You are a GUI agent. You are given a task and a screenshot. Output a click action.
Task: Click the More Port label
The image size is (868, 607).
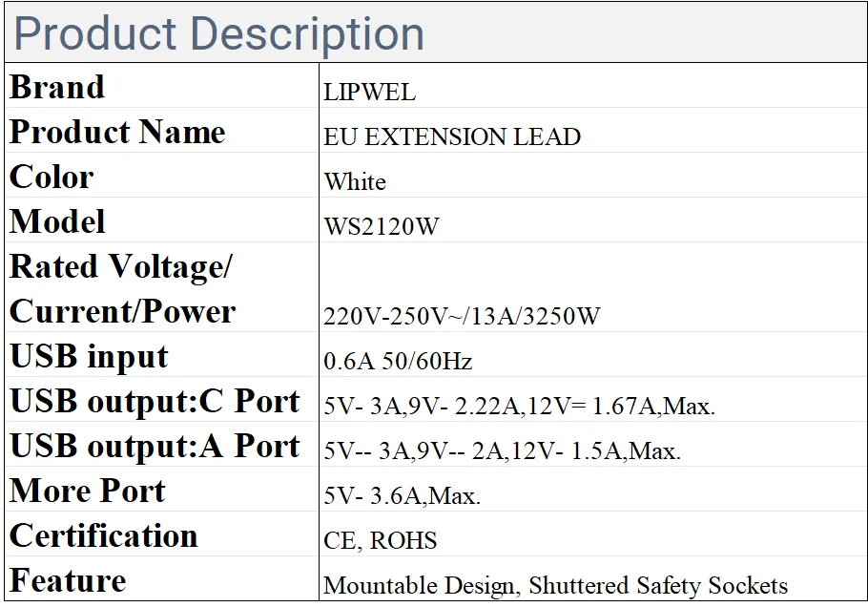point(88,491)
